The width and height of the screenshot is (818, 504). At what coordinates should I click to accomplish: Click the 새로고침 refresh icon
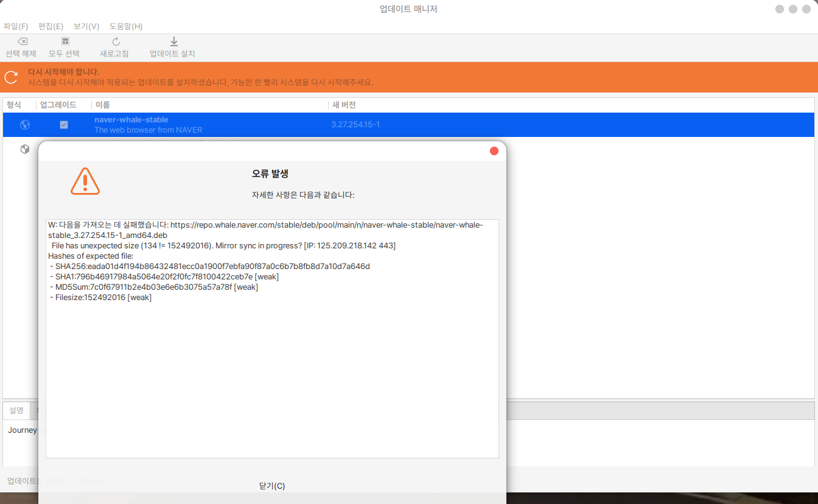point(116,41)
